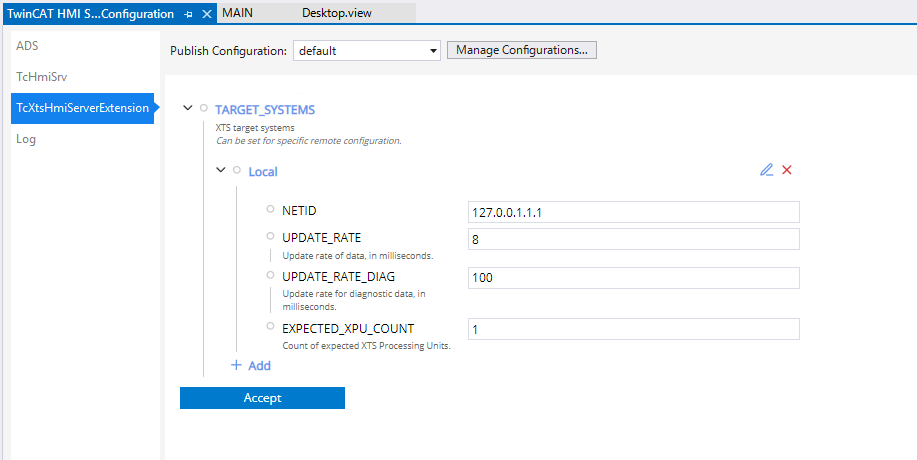Toggle the circle marker beside Local
This screenshot has width=917, height=460.
coord(237,170)
